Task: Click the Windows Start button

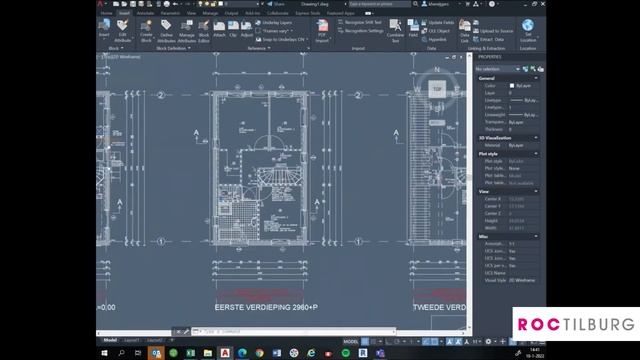Action: pyautogui.click(x=104, y=353)
